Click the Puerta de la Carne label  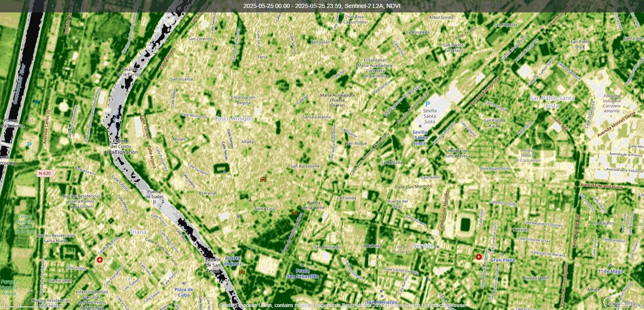314,205
